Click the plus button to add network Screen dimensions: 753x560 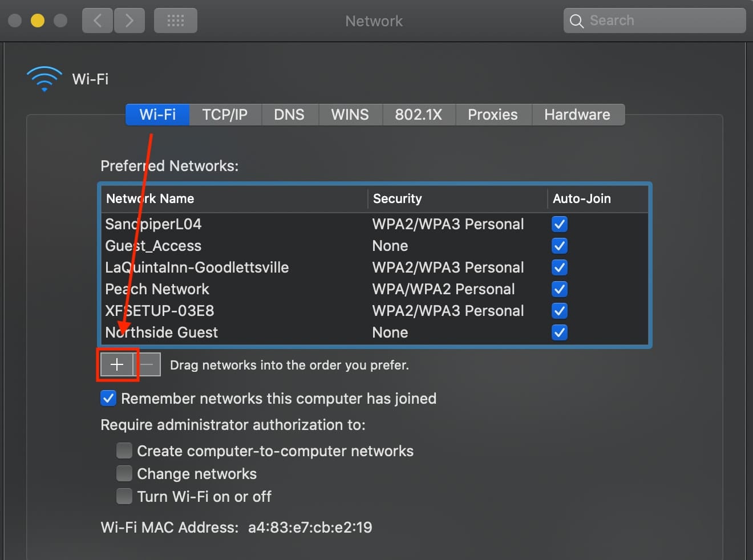[x=116, y=364]
